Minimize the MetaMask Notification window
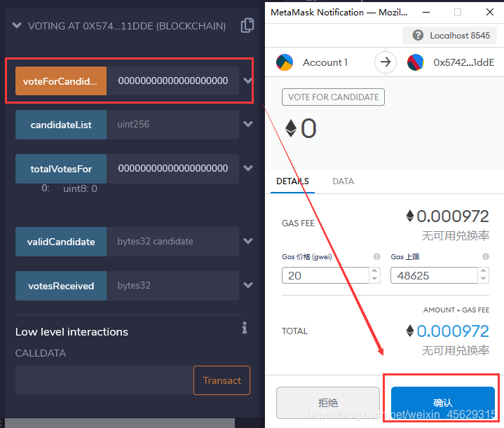This screenshot has width=504, height=428. [426, 12]
